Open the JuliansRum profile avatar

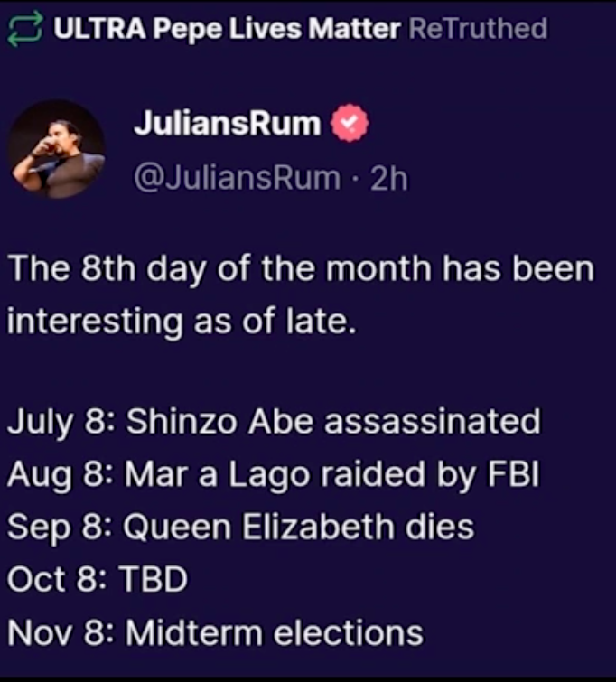click(x=57, y=149)
